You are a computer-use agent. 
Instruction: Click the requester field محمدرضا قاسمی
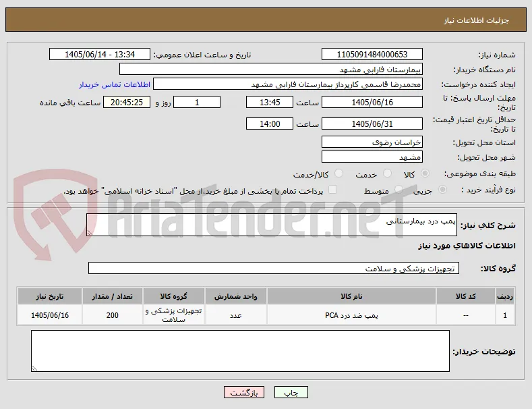288,84
